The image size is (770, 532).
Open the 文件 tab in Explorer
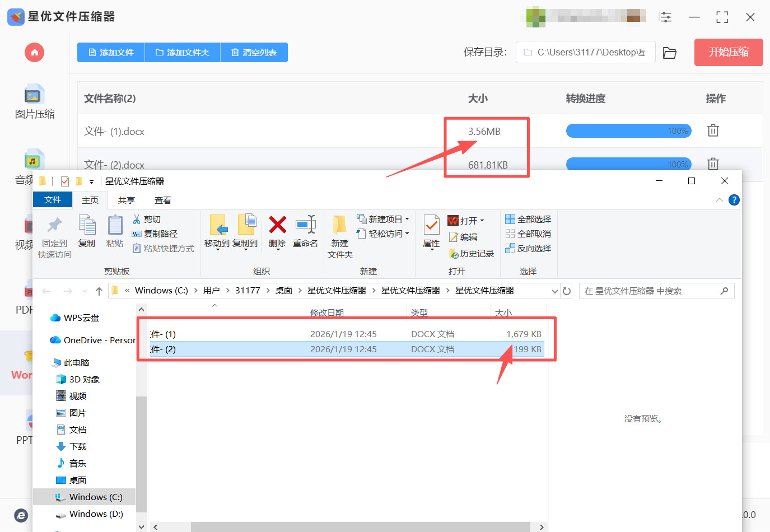53,200
